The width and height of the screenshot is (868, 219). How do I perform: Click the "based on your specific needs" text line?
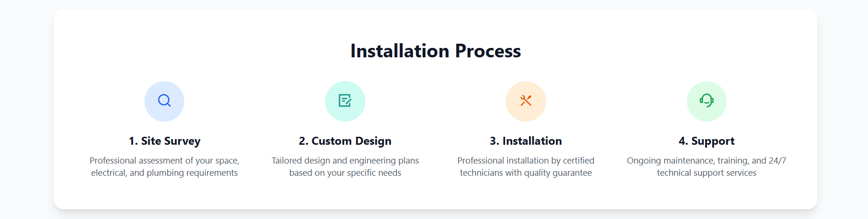[345, 173]
